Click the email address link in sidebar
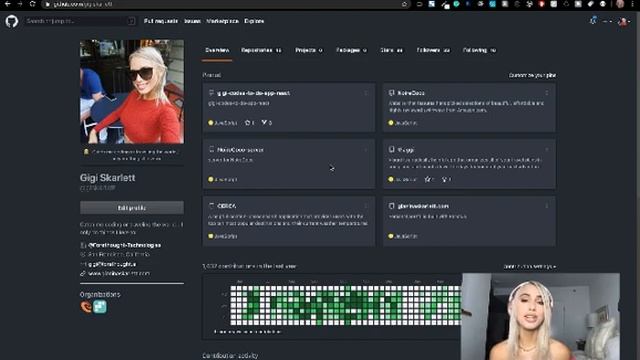The image size is (640, 360). (x=112, y=264)
